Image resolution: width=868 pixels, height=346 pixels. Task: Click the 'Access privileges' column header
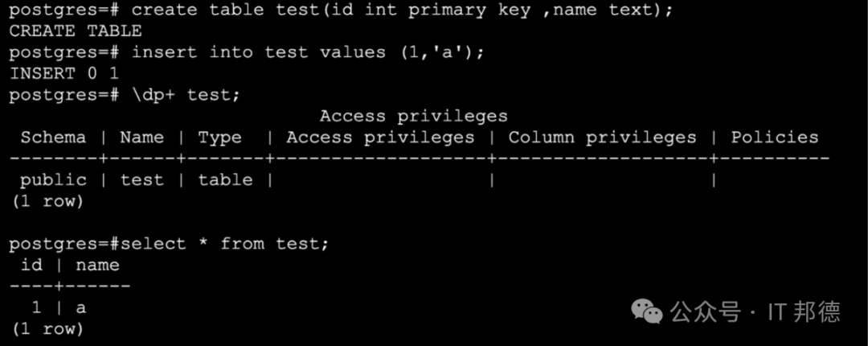point(380,138)
